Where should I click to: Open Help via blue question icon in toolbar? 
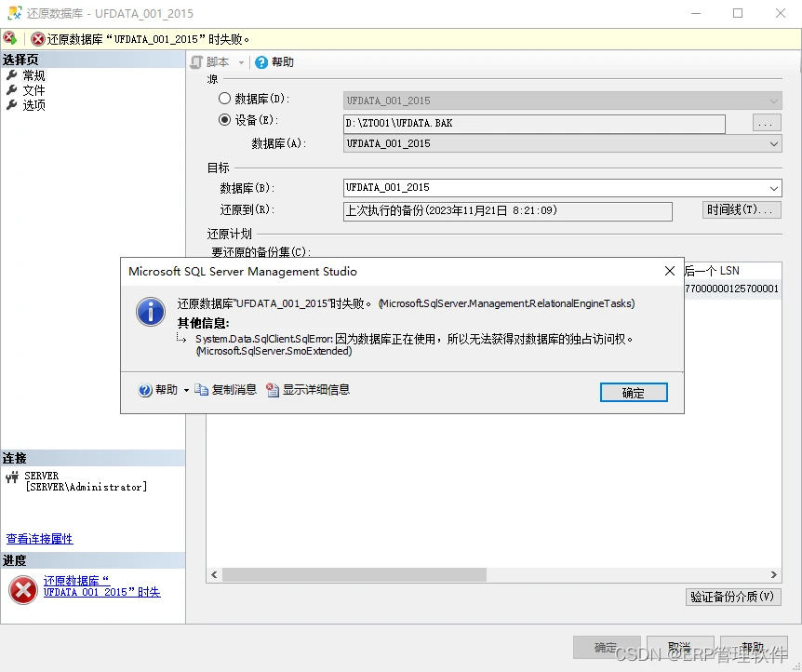click(x=261, y=62)
